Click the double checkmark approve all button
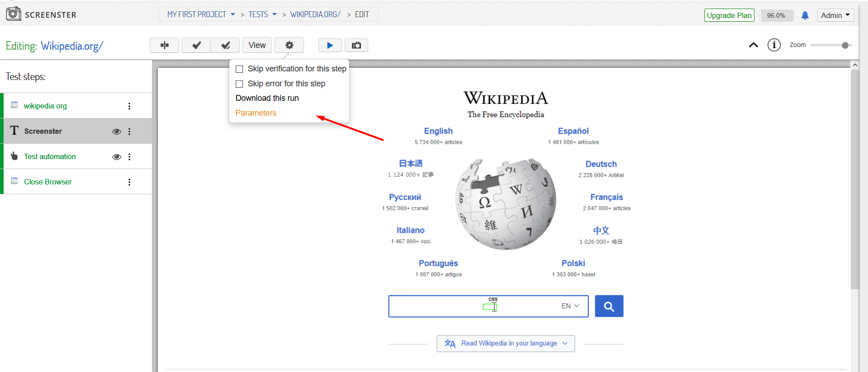Viewport: 868px width, 372px height. point(225,45)
